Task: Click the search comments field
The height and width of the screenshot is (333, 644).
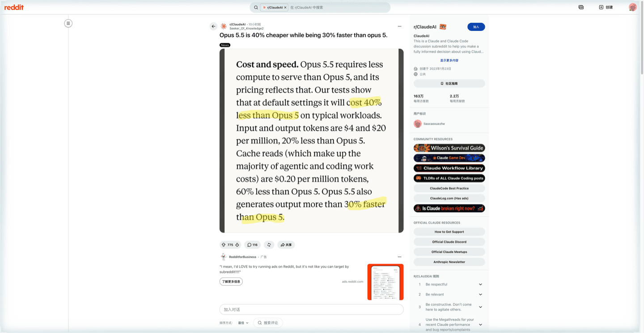Action: tap(268, 323)
